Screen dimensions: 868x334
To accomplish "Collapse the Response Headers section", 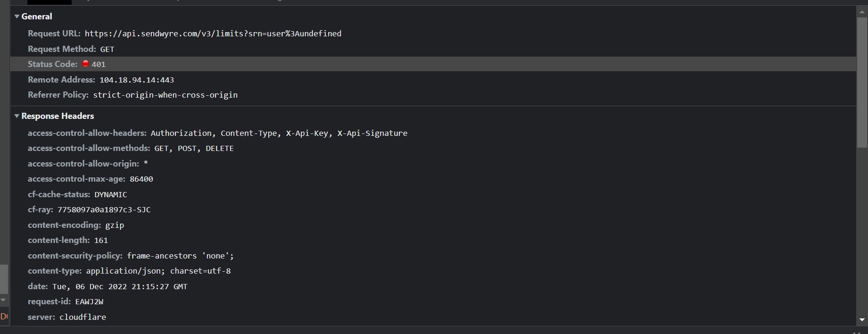I will tap(17, 116).
